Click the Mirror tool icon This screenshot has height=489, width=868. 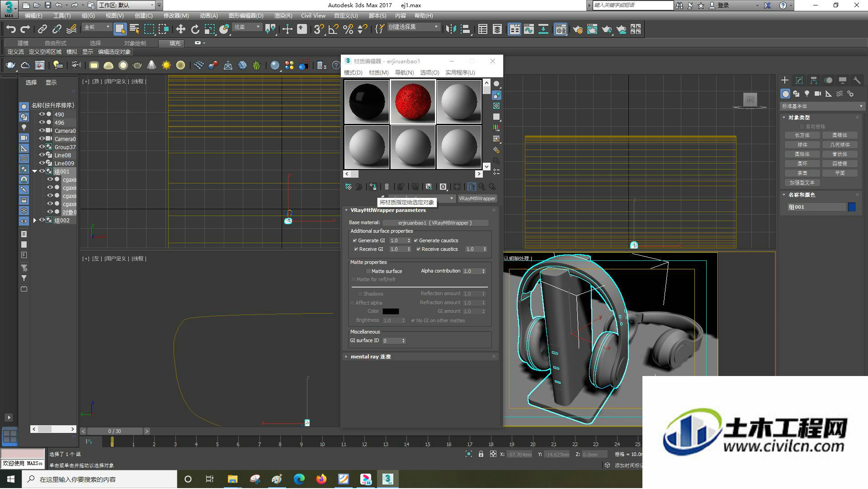(451, 29)
